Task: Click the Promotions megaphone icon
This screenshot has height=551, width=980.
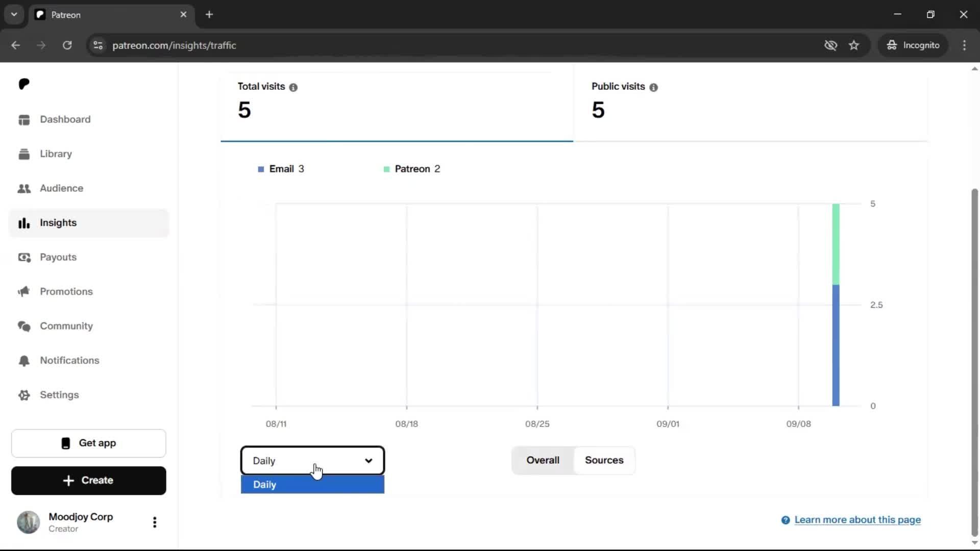Action: click(24, 291)
